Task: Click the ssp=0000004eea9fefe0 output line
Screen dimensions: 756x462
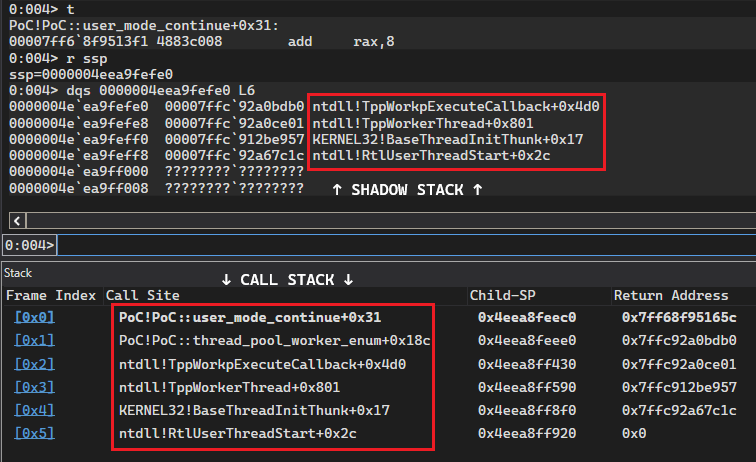Action: [91, 75]
